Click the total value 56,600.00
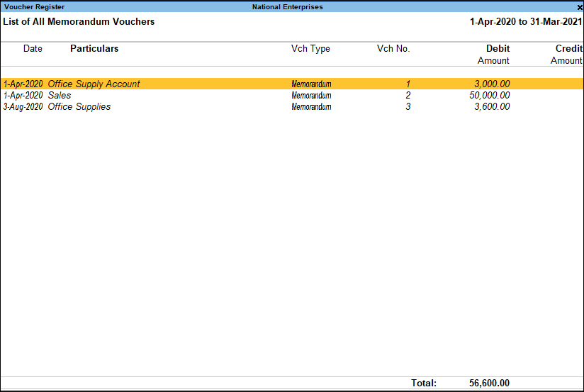The image size is (584, 392). [x=489, y=383]
